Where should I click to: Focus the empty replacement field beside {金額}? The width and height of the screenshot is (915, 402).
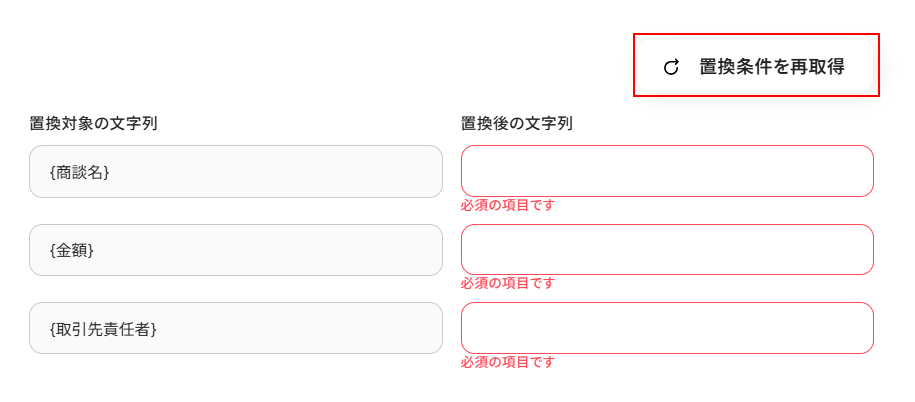667,249
